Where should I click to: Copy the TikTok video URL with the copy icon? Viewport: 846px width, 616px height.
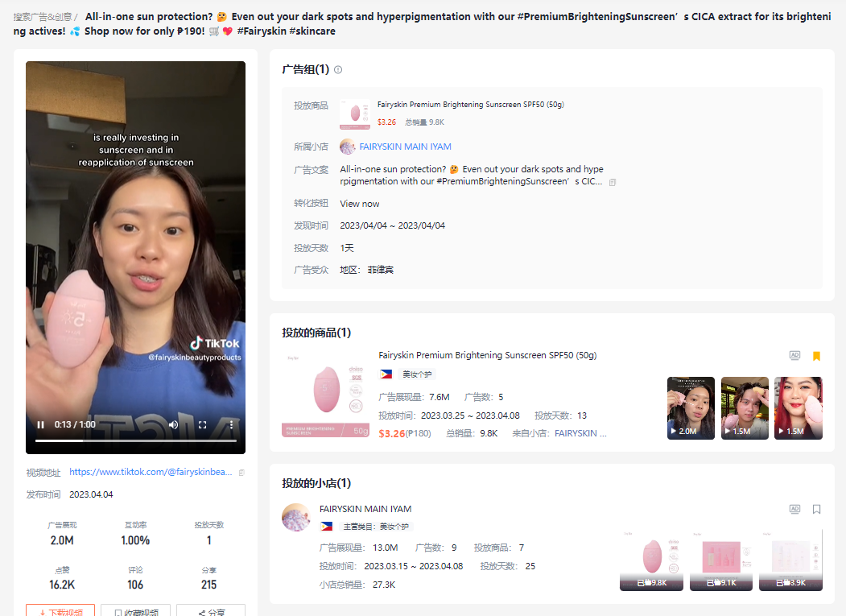coord(242,473)
